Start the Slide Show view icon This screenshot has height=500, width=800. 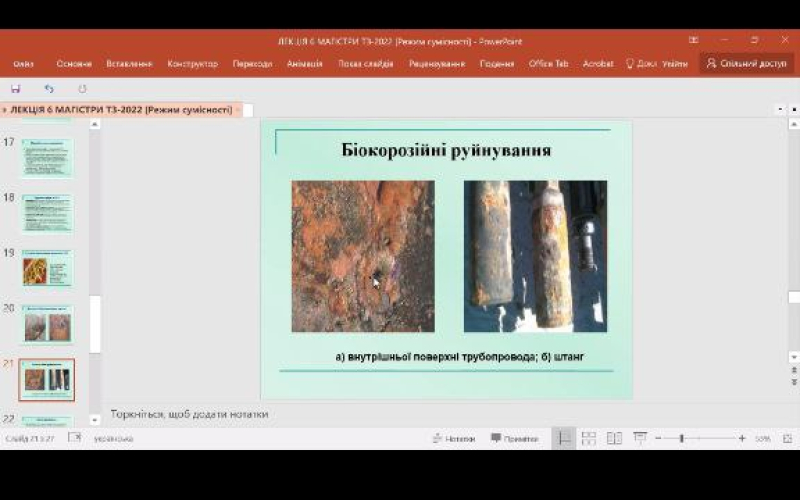click(640, 438)
